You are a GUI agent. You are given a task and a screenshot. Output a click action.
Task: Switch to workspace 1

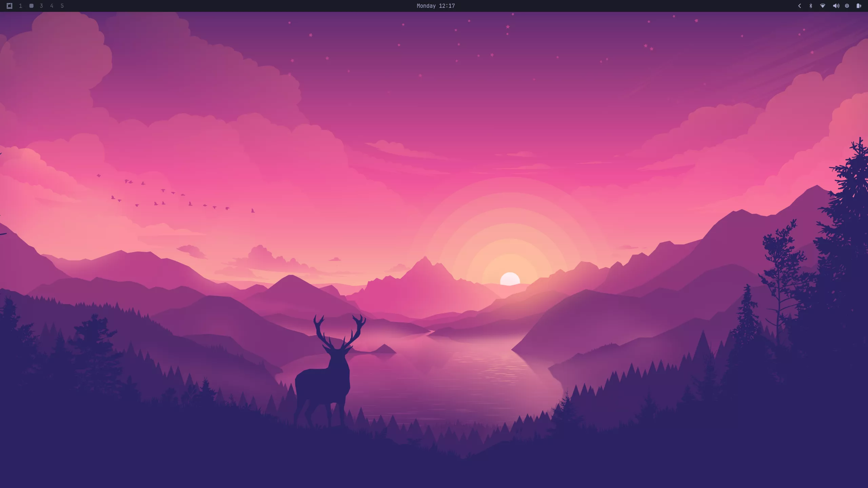pyautogui.click(x=21, y=6)
